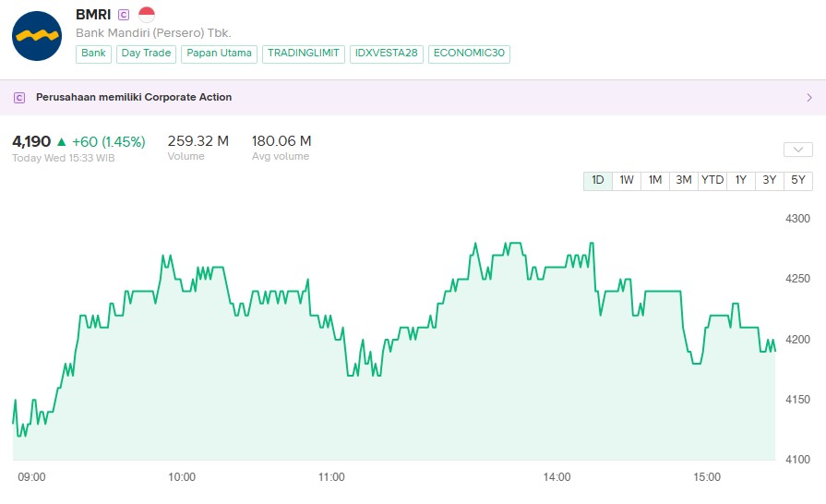Click the purple Corporate Action badge beside BMRI
Screen dimensions: 826x504
[124, 15]
